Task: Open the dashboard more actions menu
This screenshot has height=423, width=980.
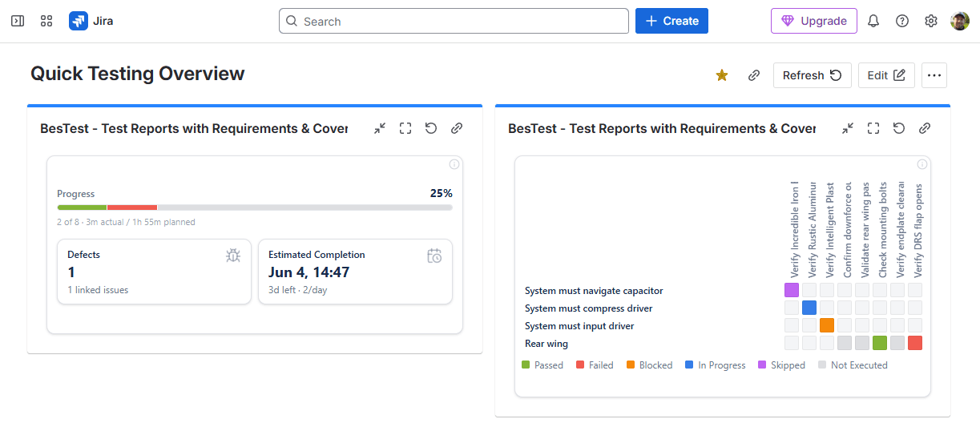Action: 934,75
